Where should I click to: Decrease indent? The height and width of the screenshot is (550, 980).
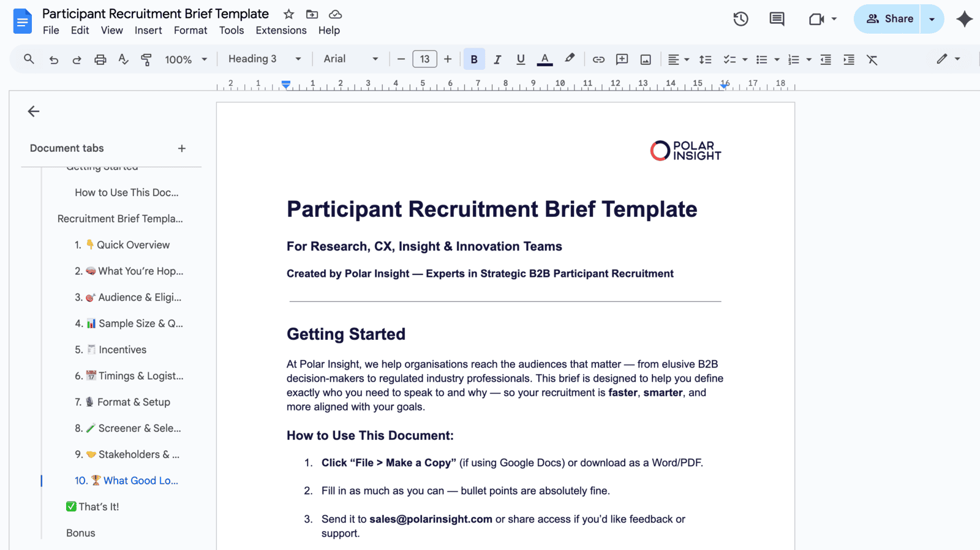(x=826, y=59)
